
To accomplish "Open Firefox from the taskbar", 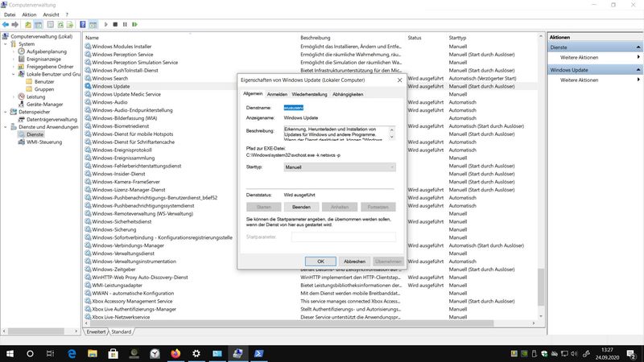I will (175, 353).
